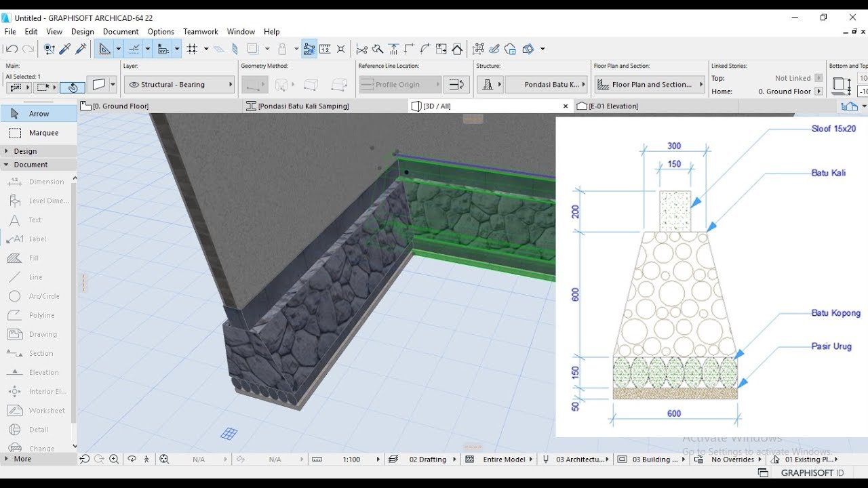This screenshot has width=868, height=488.
Task: Open the Pondasi Batu K... structure selector
Action: (547, 85)
